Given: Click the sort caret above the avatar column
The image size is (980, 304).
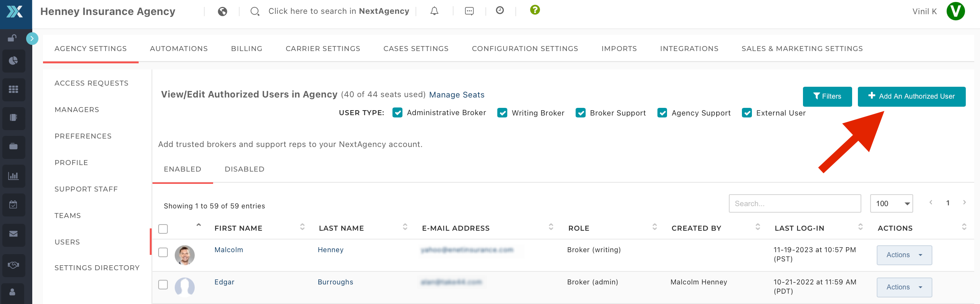Looking at the screenshot, I should click(199, 225).
